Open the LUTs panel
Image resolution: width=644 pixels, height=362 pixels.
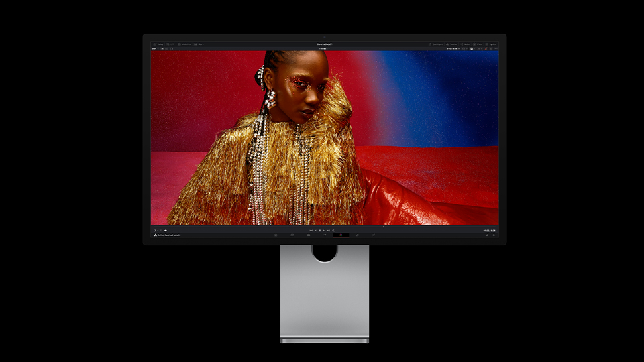coord(170,44)
